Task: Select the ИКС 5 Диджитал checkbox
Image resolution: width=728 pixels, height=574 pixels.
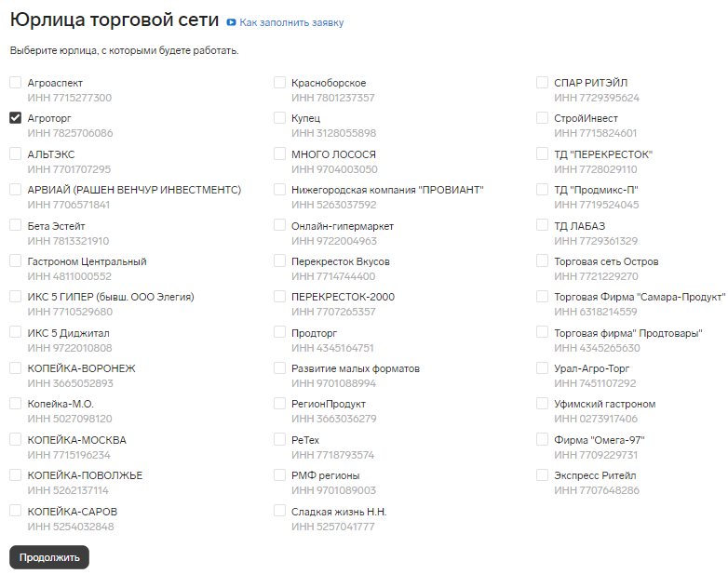Action: tap(15, 332)
